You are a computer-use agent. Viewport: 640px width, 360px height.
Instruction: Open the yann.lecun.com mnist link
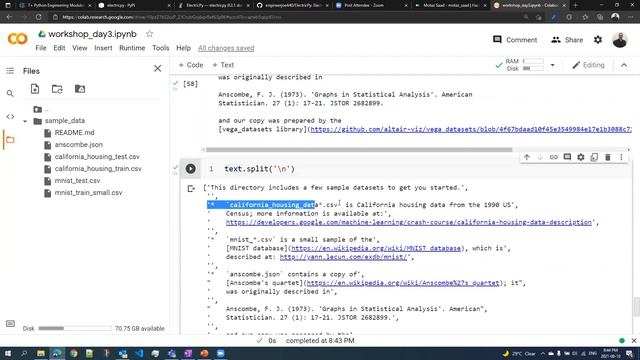point(343,257)
